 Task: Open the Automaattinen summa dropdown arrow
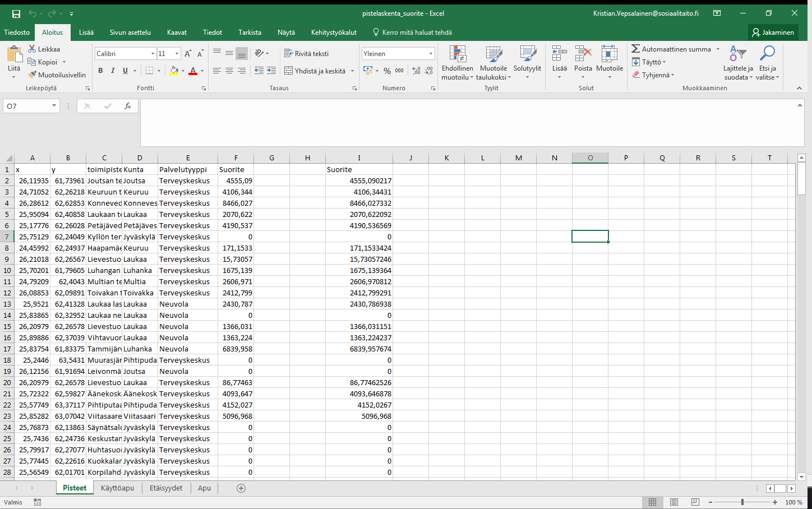pyautogui.click(x=718, y=49)
